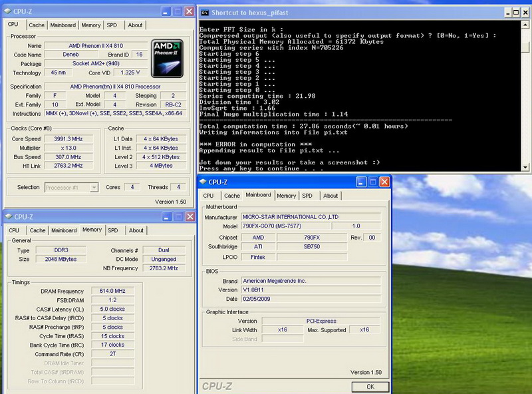This screenshot has height=394, width=532.
Task: Click Core Speed value 3991.3 MHz
Action: [x=68, y=139]
